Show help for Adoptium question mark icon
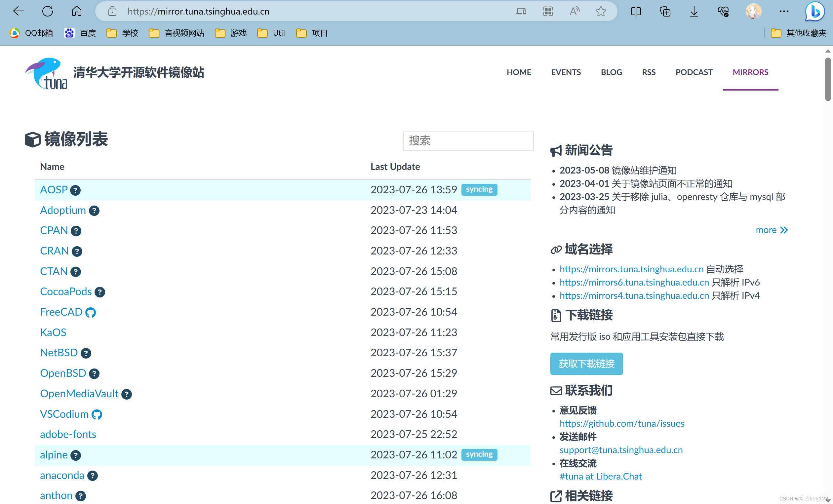This screenshot has height=504, width=833. tap(94, 211)
